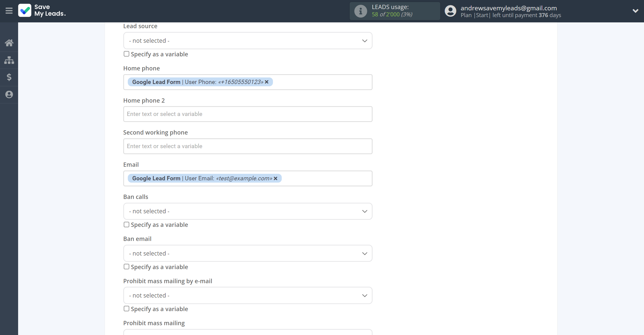Check Specify as a variable under Lead source
This screenshot has width=644, height=335.
click(x=126, y=54)
